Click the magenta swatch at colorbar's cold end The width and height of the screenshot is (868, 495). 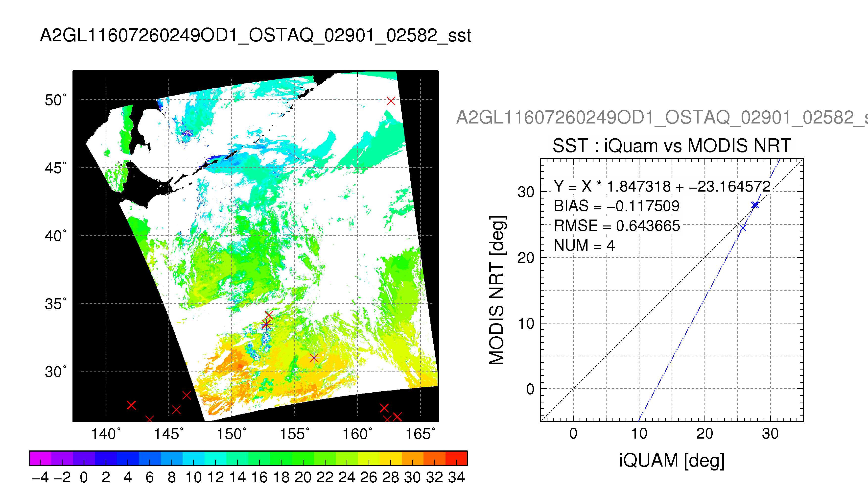point(40,458)
